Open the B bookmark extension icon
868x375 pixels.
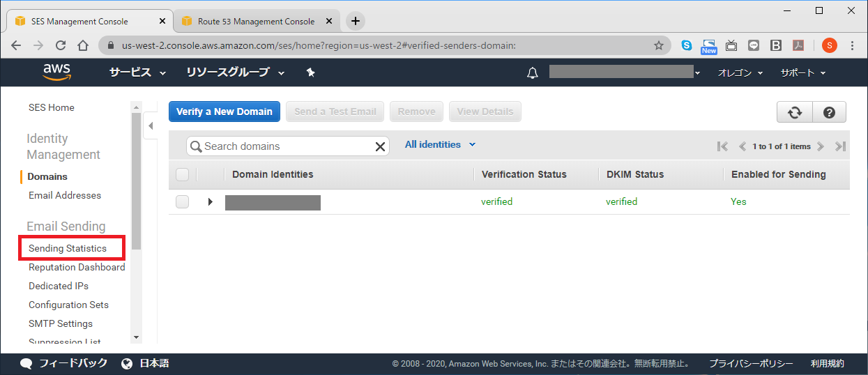point(776,45)
